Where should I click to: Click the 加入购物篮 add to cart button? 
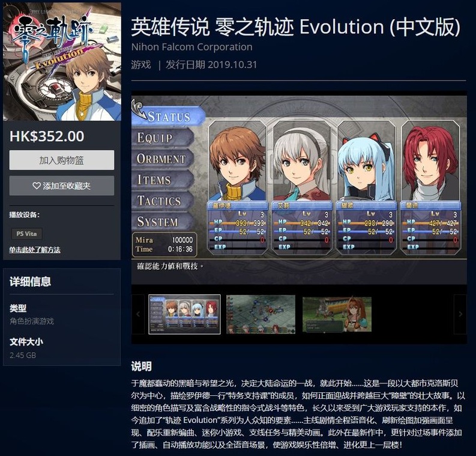(x=62, y=160)
